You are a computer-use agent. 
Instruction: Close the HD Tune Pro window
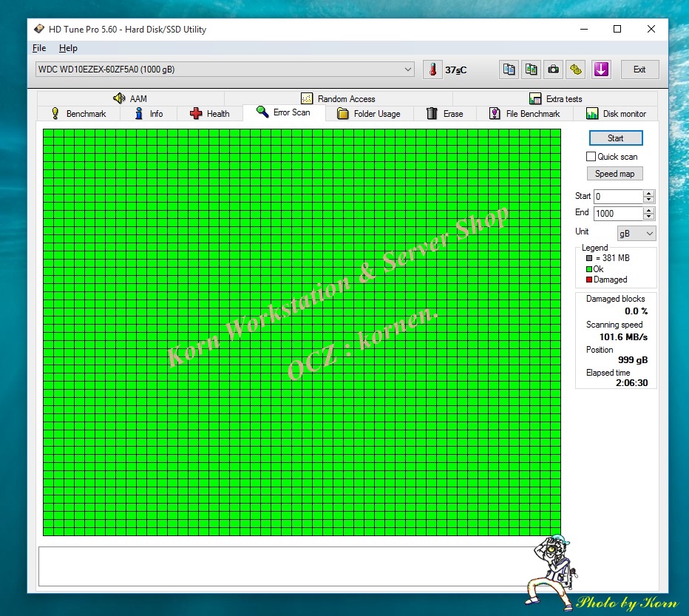point(651,29)
